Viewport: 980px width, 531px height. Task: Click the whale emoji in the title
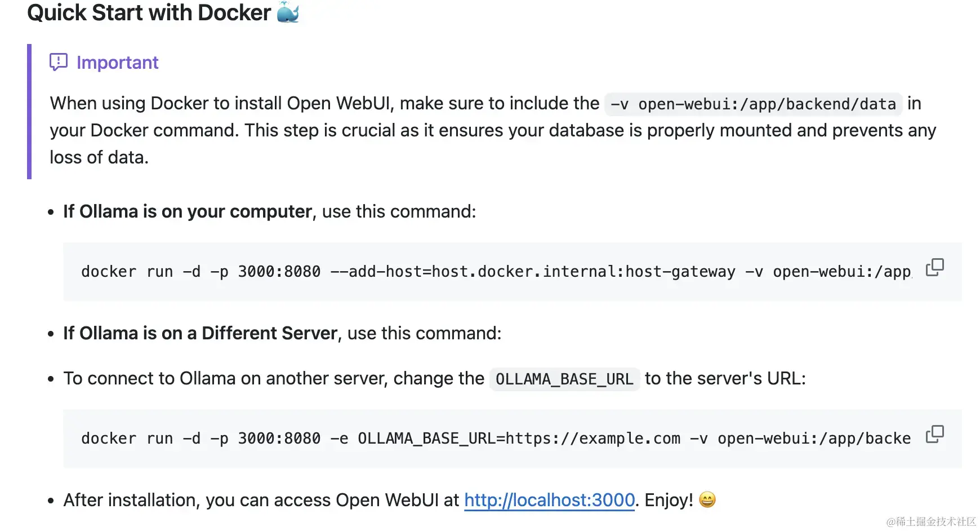[289, 12]
